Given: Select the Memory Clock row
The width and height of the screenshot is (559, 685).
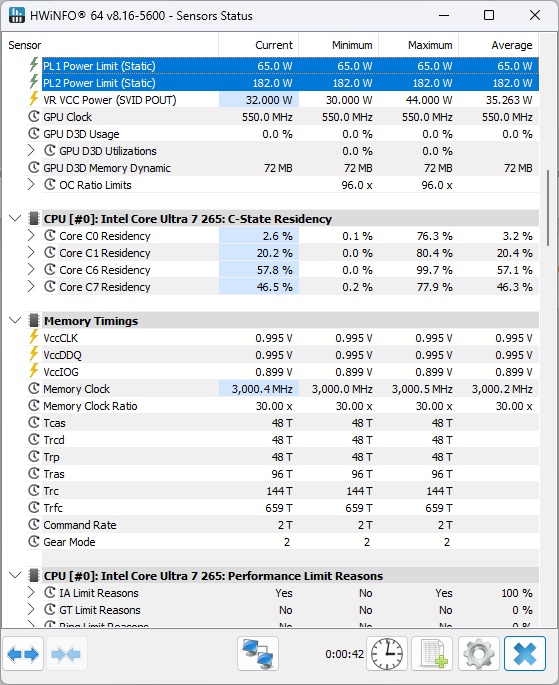Looking at the screenshot, I should point(283,389).
